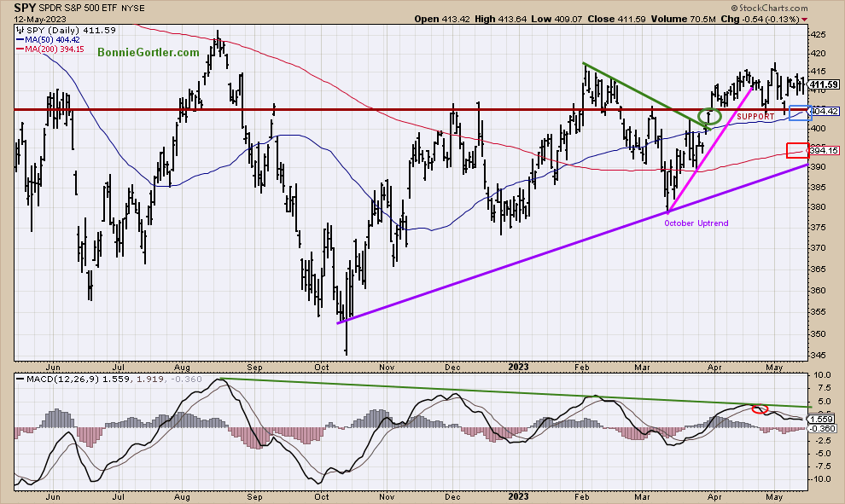Click the 375 price axis label
This screenshot has width=845, height=504.
pyautogui.click(x=818, y=227)
